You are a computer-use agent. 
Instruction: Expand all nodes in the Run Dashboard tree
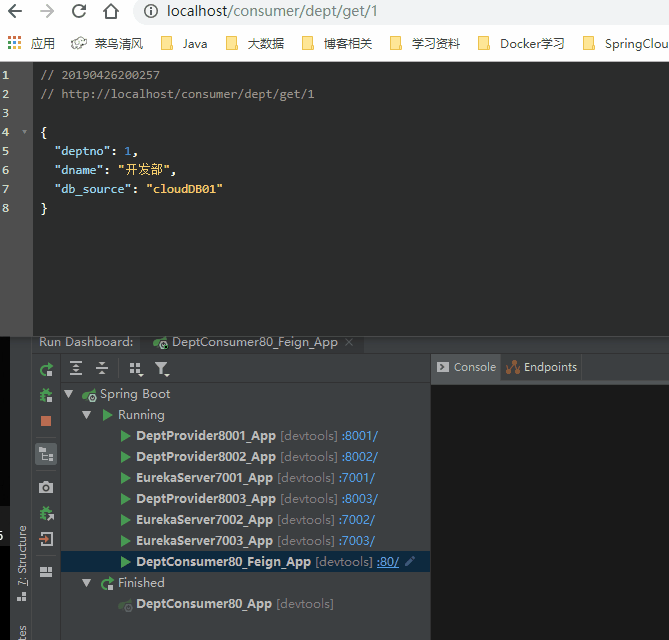(76, 368)
